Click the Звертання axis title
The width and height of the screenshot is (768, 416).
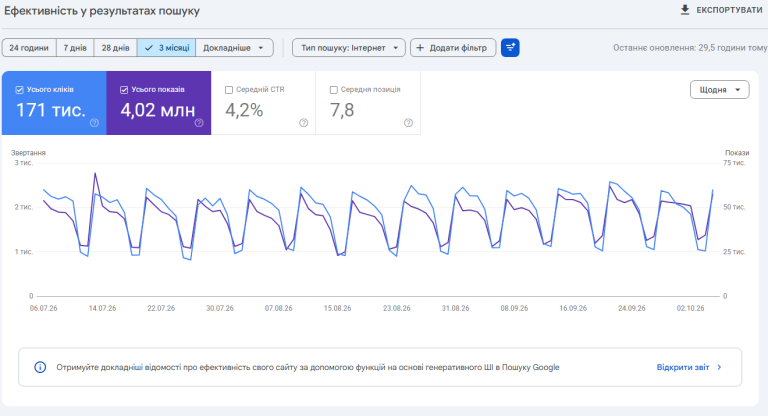(x=28, y=153)
